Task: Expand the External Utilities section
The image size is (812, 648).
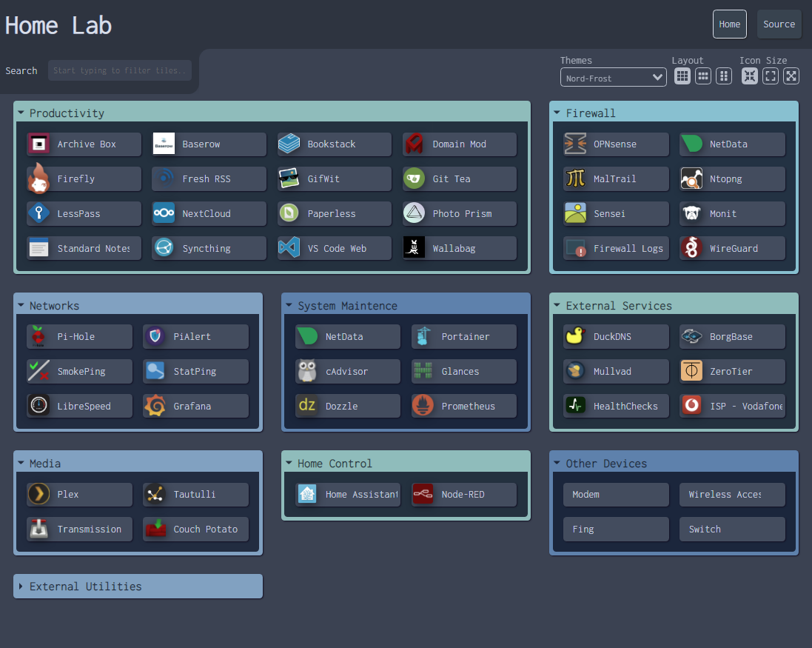Action: coord(138,587)
